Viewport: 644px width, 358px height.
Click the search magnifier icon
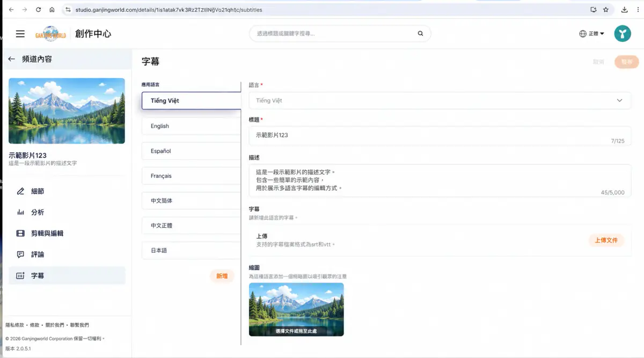point(420,34)
